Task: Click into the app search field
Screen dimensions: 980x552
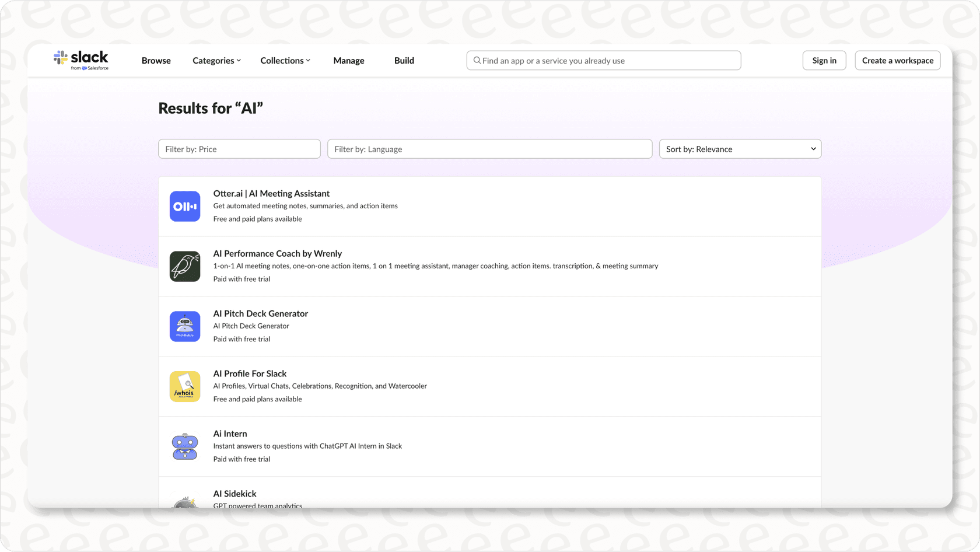Action: tap(603, 60)
